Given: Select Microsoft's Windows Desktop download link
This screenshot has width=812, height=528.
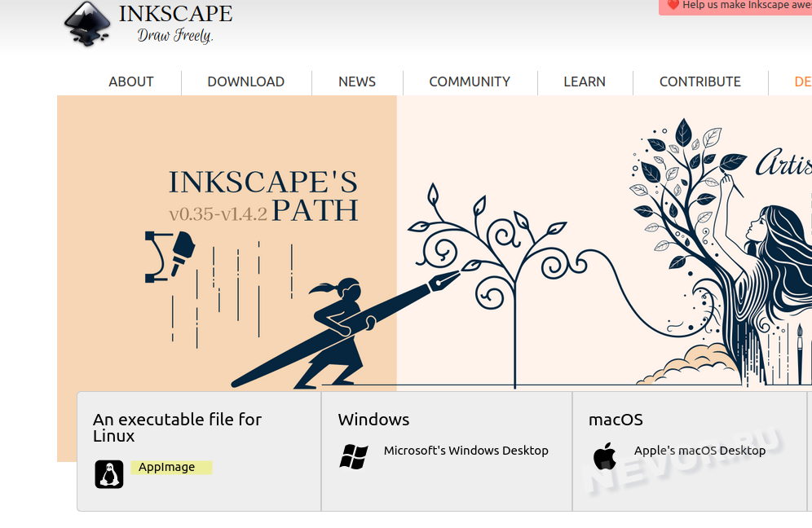Looking at the screenshot, I should (x=466, y=451).
